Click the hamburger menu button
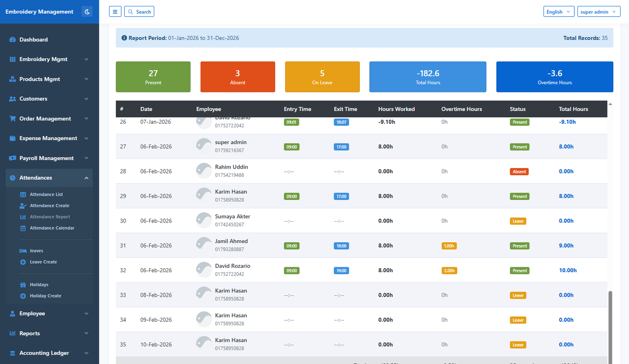Viewport: 629px width, 364px height. tap(115, 12)
